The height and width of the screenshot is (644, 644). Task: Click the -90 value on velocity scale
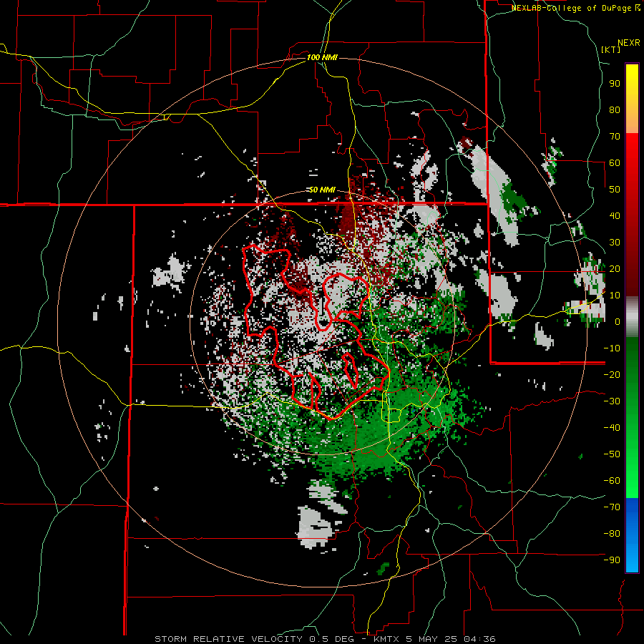click(x=612, y=560)
